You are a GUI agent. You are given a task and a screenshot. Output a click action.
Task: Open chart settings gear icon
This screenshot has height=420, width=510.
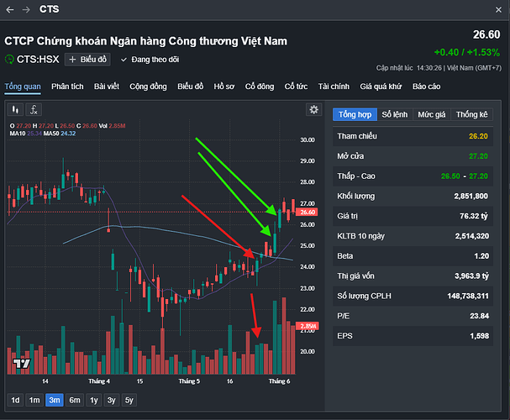pyautogui.click(x=314, y=109)
